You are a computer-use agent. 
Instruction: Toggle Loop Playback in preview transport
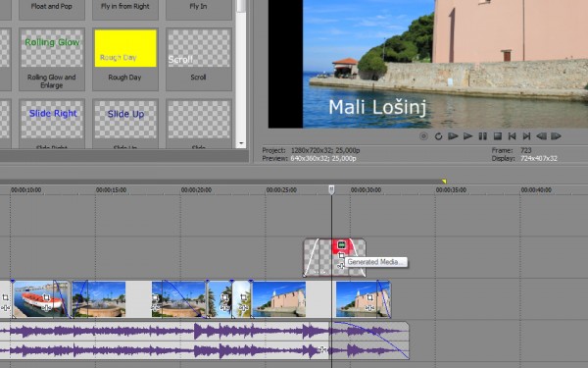coord(438,136)
